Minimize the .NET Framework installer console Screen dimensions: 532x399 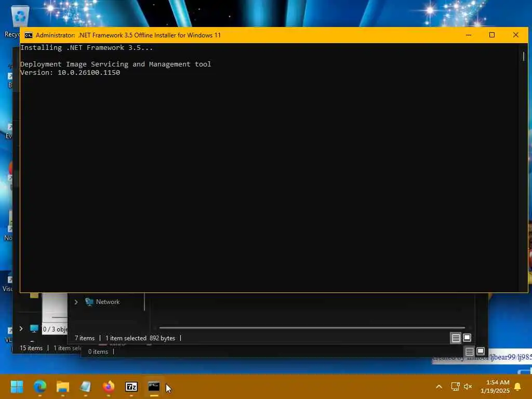pyautogui.click(x=469, y=35)
